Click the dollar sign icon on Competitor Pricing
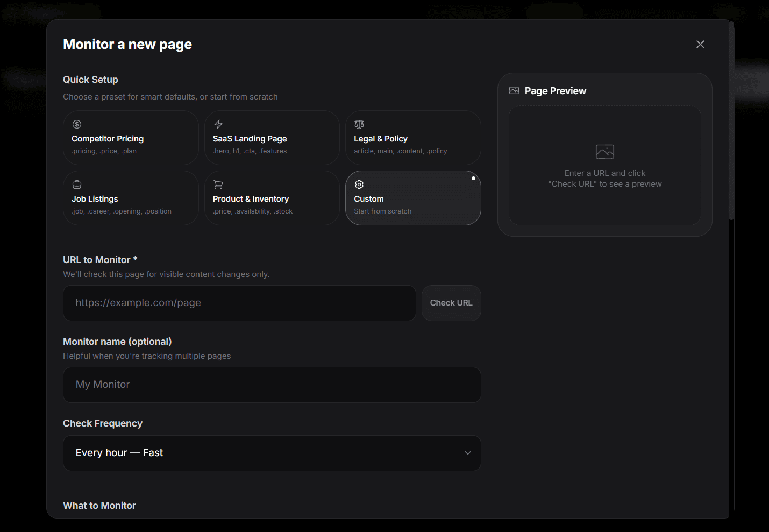Image resolution: width=769 pixels, height=532 pixels. (x=76, y=124)
